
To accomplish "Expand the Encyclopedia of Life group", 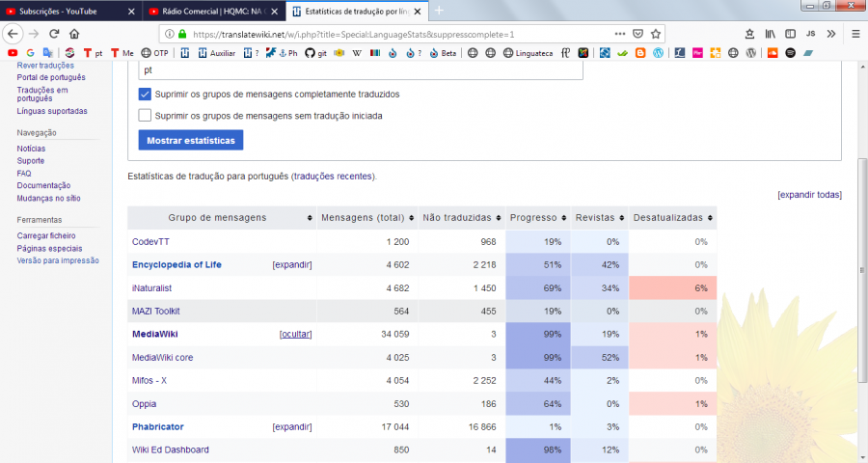I will pos(291,264).
